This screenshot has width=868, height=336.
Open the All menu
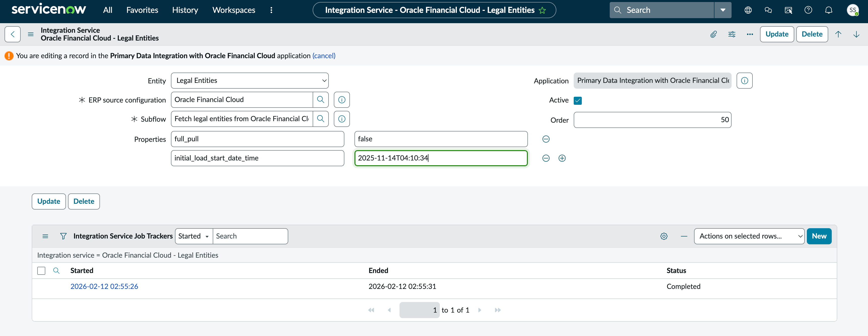107,10
